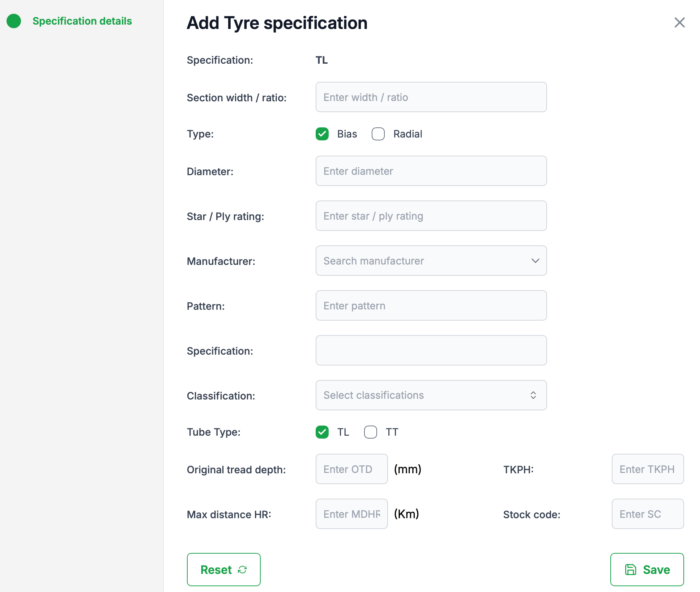Check the Radial type checkbox
Image resolution: width=700 pixels, height=592 pixels.
(378, 134)
